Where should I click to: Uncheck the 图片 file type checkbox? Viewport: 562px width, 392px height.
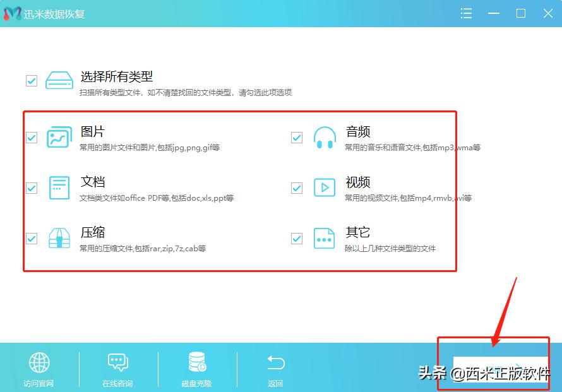32,137
